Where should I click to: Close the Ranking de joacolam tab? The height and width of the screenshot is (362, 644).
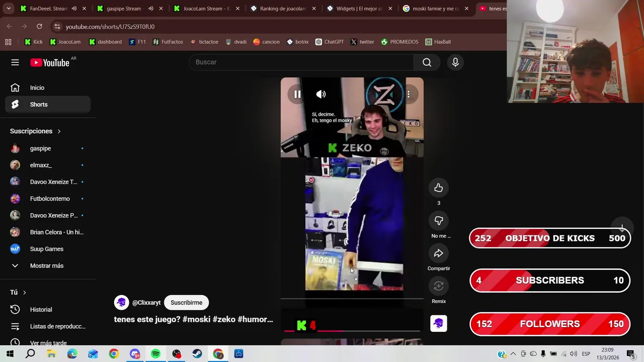tap(314, 9)
